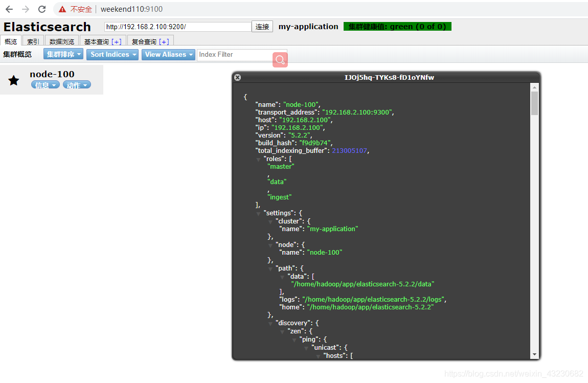Viewport: 588px width, 383px height.
Task: Collapse the "ping" object in JSON
Action: coord(295,340)
